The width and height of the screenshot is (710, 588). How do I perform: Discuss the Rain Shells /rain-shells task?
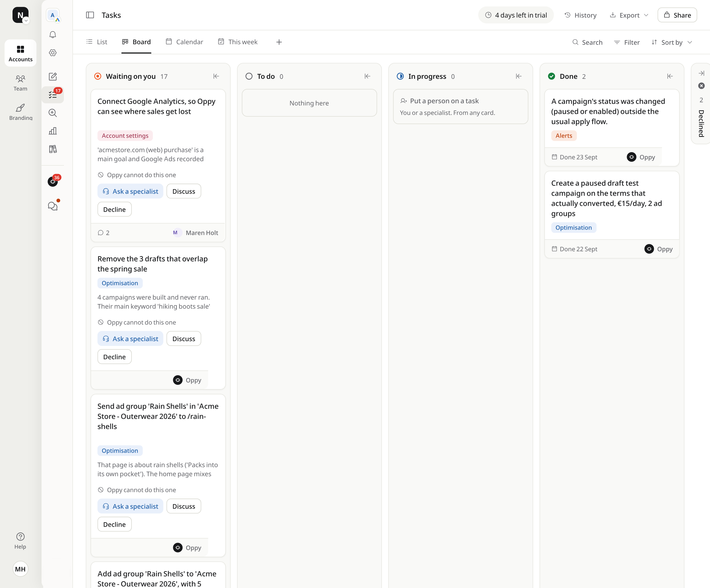(183, 506)
